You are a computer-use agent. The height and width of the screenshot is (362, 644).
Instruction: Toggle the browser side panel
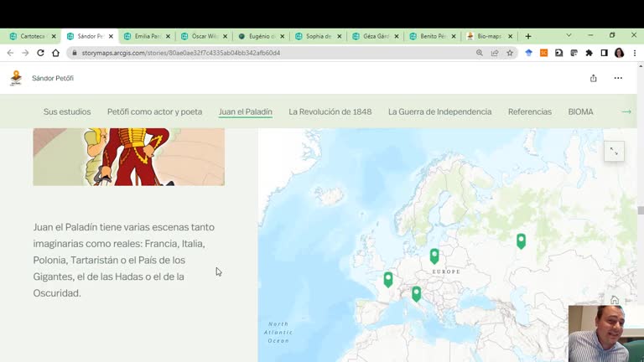[x=604, y=53]
